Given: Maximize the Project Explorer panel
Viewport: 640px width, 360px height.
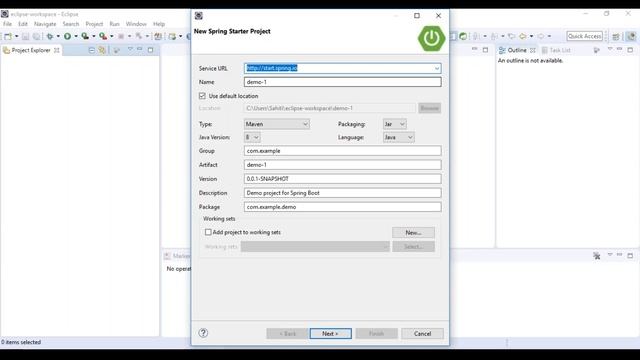Looking at the screenshot, I should coord(151,50).
